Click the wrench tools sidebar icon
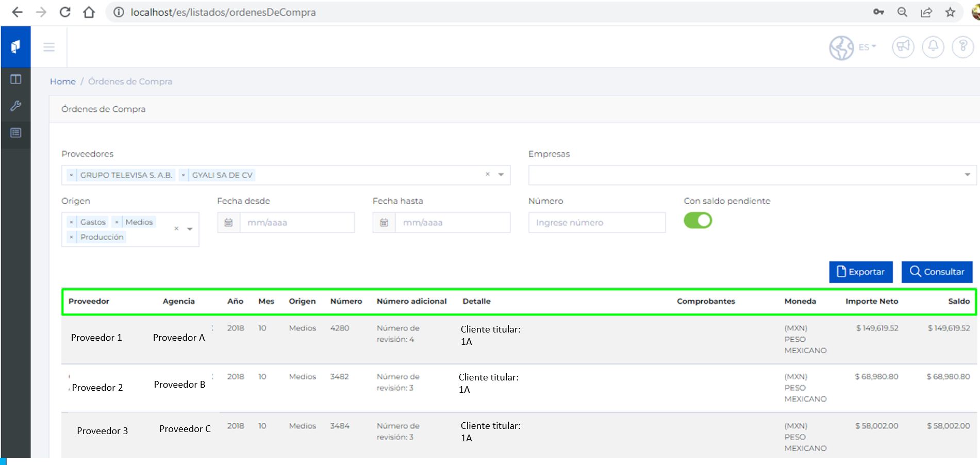This screenshot has width=980, height=465. [15, 106]
